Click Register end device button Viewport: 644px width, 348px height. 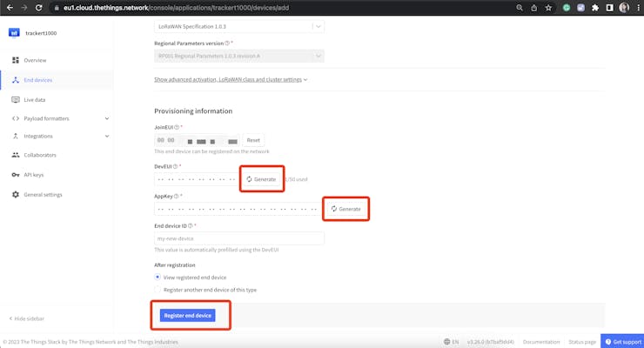pyautogui.click(x=188, y=316)
